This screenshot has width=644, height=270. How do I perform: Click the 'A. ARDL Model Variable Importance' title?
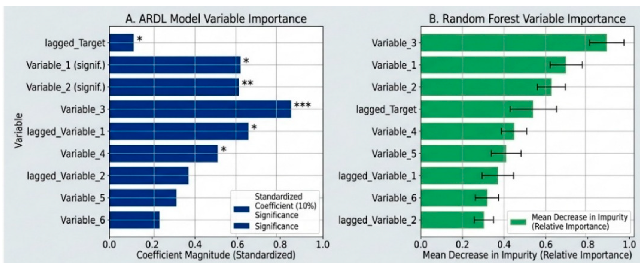pyautogui.click(x=216, y=19)
